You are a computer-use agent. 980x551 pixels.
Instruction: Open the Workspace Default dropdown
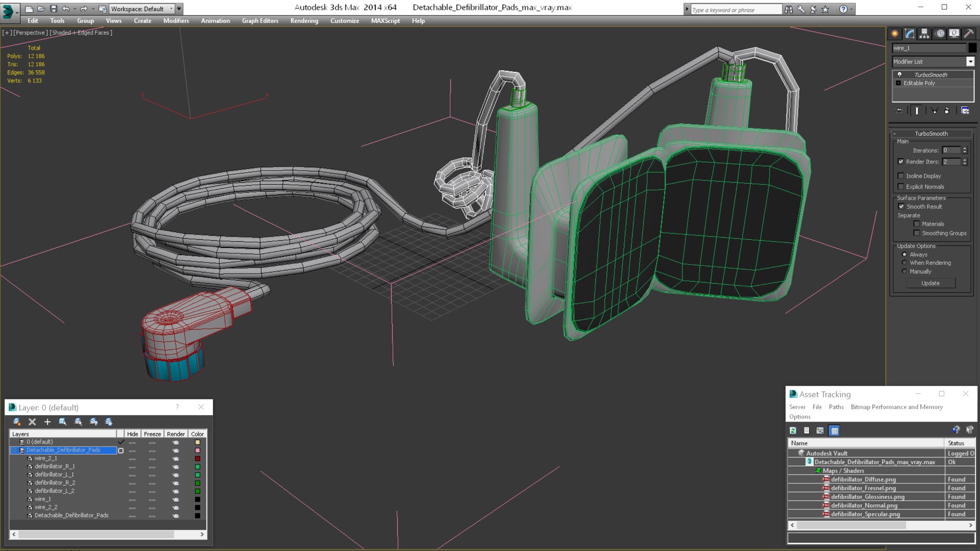[171, 9]
